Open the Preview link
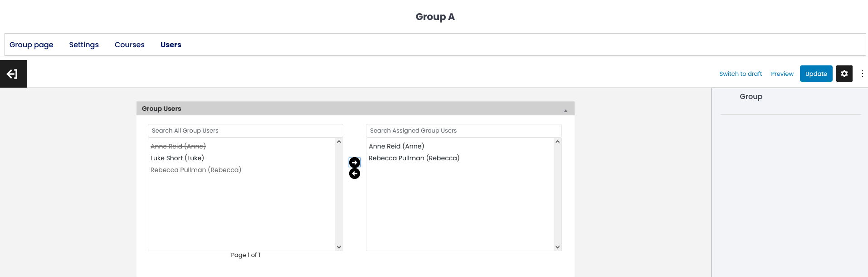This screenshot has height=277, width=868. point(782,74)
